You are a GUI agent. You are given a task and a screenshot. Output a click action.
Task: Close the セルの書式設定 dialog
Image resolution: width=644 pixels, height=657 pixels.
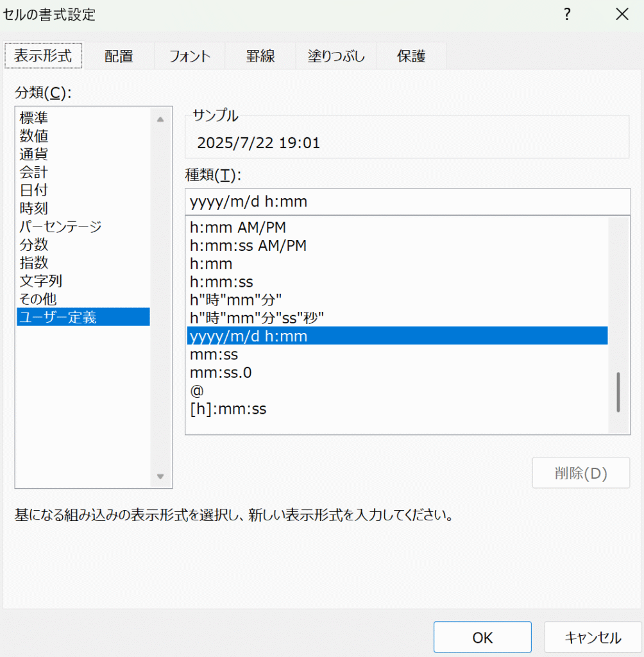click(x=622, y=14)
